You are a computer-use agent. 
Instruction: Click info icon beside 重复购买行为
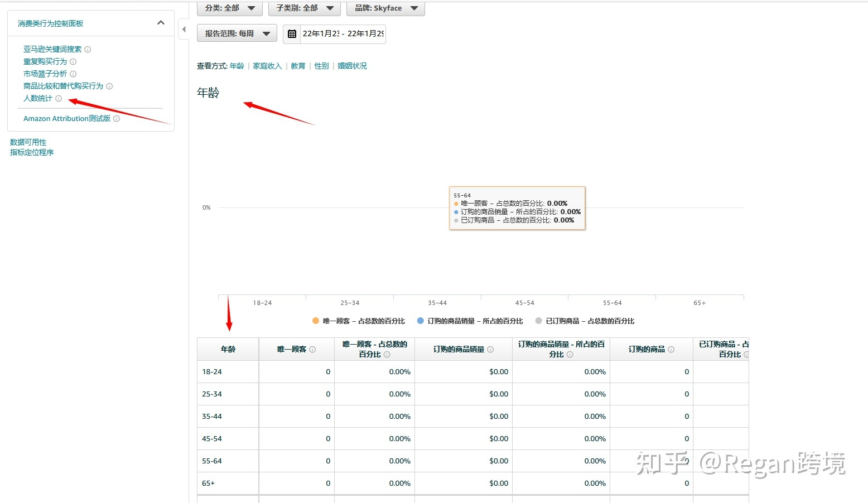pyautogui.click(x=73, y=62)
